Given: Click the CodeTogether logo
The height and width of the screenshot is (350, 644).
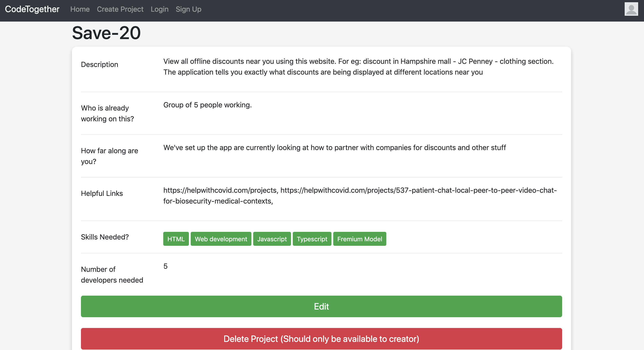Looking at the screenshot, I should (x=32, y=9).
